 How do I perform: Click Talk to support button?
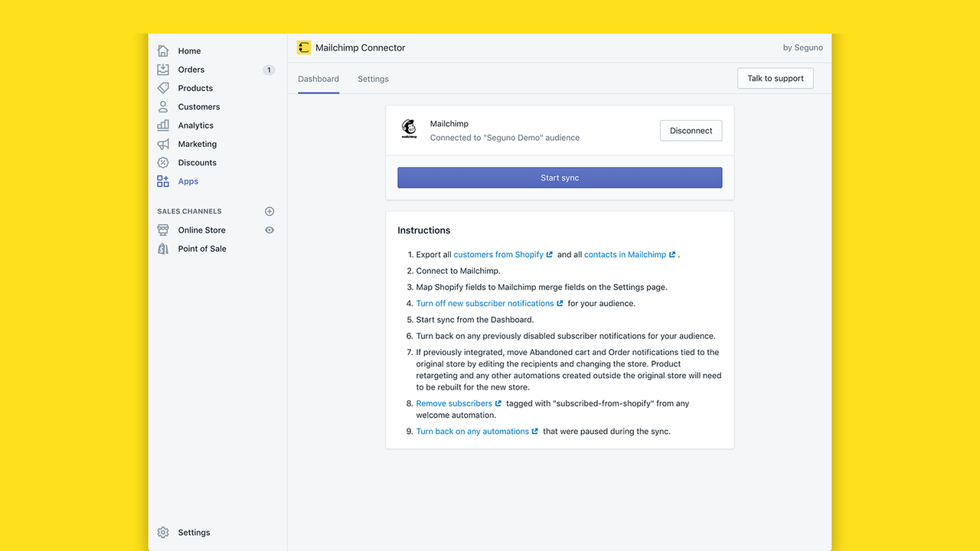pyautogui.click(x=776, y=78)
